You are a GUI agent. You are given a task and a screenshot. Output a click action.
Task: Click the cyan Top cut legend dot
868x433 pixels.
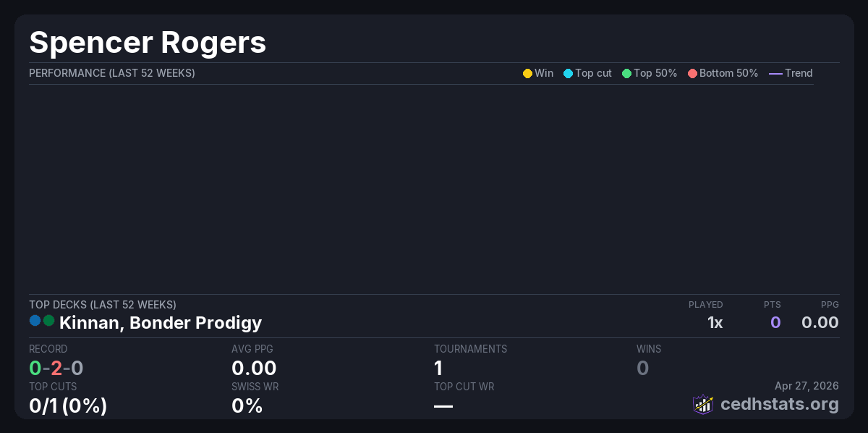(x=568, y=73)
